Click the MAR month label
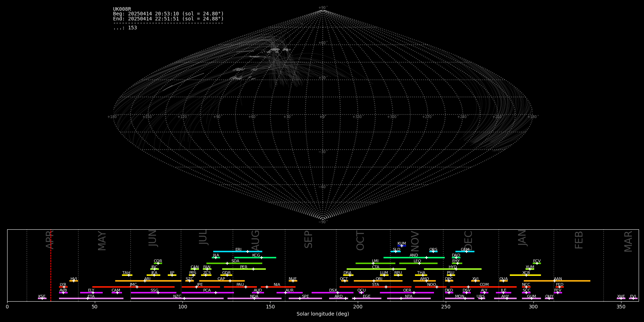 [x=629, y=241]
